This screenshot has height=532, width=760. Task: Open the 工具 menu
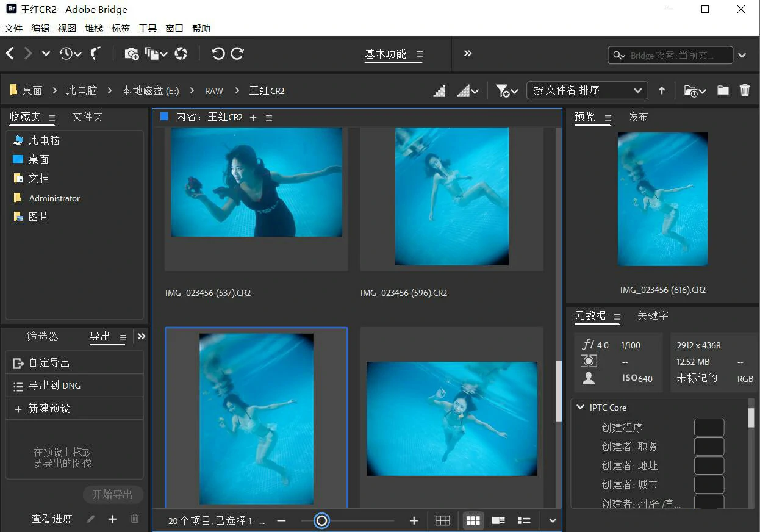pyautogui.click(x=148, y=28)
